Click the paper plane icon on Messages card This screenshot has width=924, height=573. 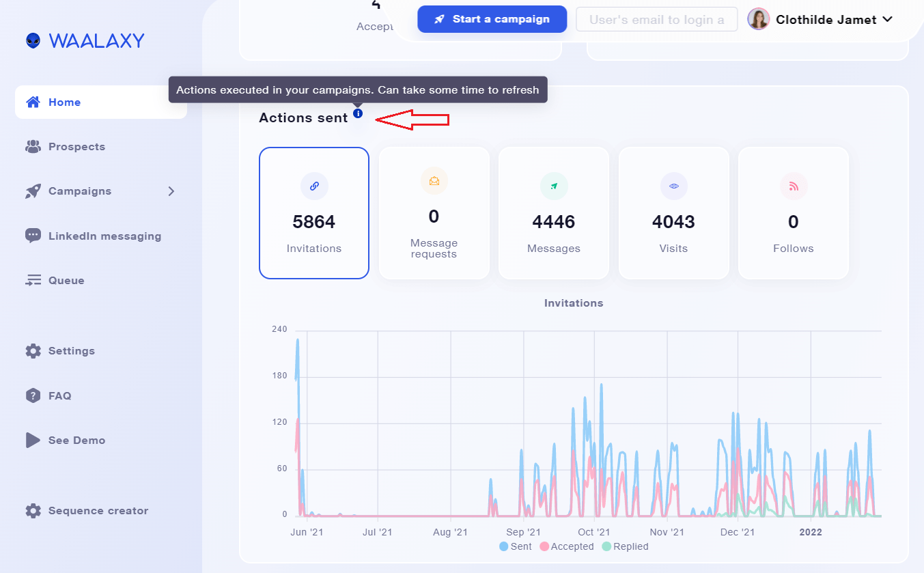point(554,186)
